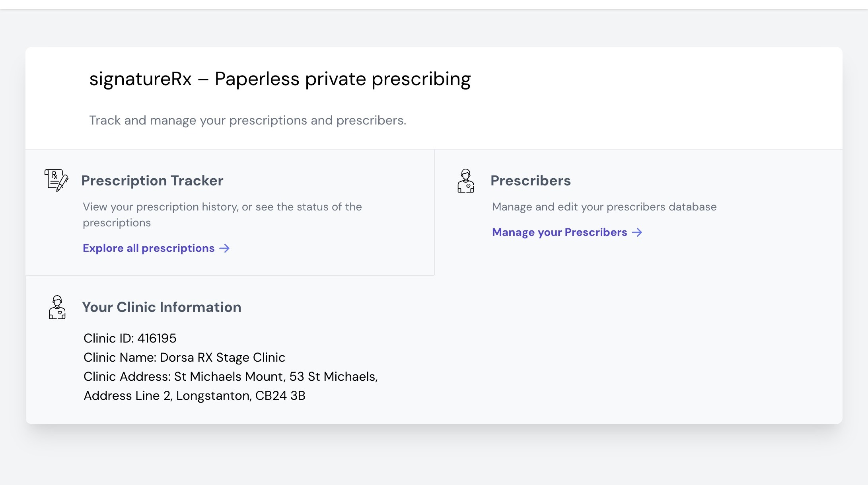Screen dimensions: 868x485
Task: Click the Track and manage subtitle text
Action: tap(247, 120)
